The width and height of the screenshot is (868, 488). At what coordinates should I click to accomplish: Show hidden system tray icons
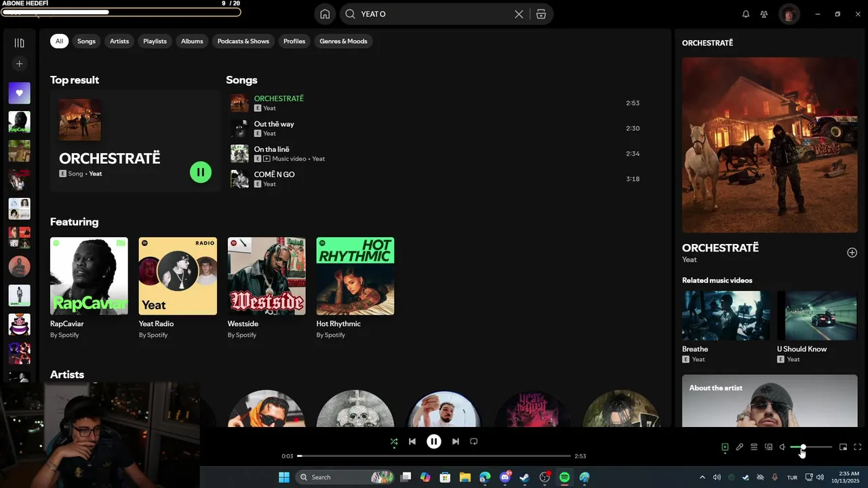click(702, 477)
